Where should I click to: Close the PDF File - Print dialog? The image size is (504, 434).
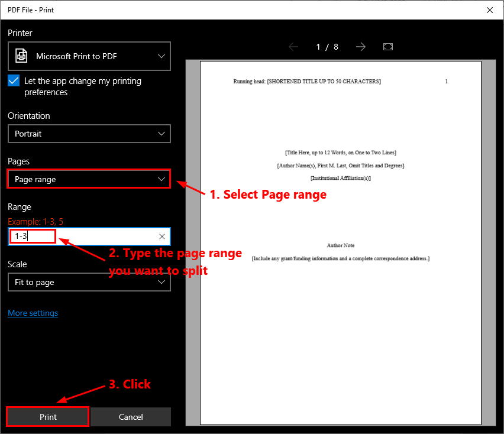tap(490, 9)
